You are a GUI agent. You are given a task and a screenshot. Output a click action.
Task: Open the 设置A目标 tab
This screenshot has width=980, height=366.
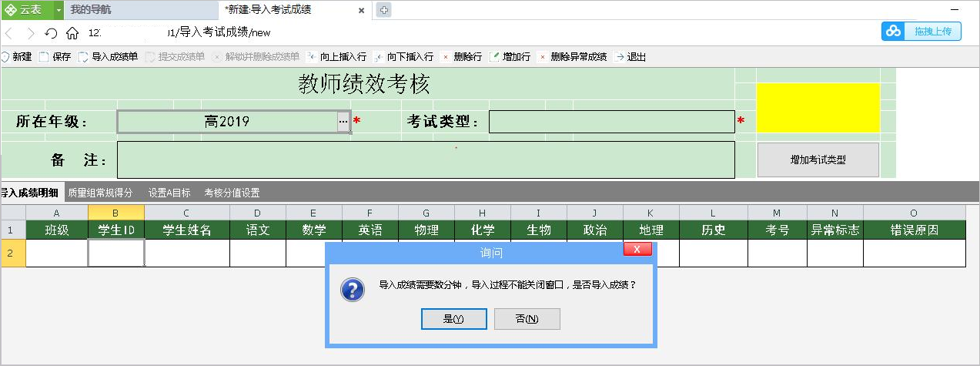(x=169, y=193)
